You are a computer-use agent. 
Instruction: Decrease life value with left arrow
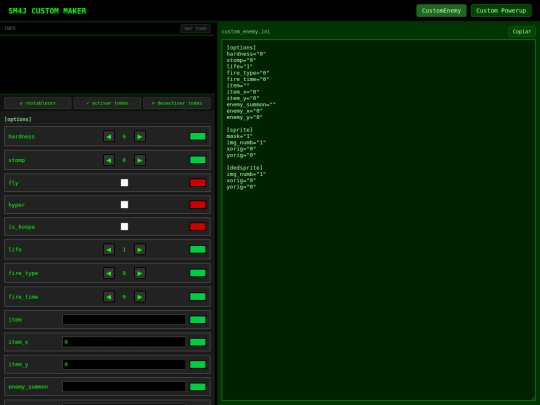click(x=109, y=249)
